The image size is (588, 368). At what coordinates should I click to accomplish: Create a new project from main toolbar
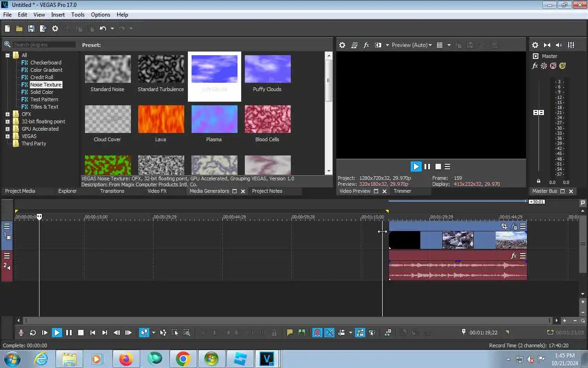click(x=7, y=29)
